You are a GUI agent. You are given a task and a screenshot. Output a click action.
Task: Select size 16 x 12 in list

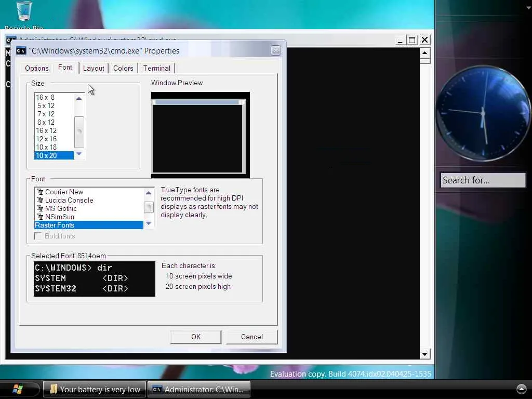coord(54,130)
